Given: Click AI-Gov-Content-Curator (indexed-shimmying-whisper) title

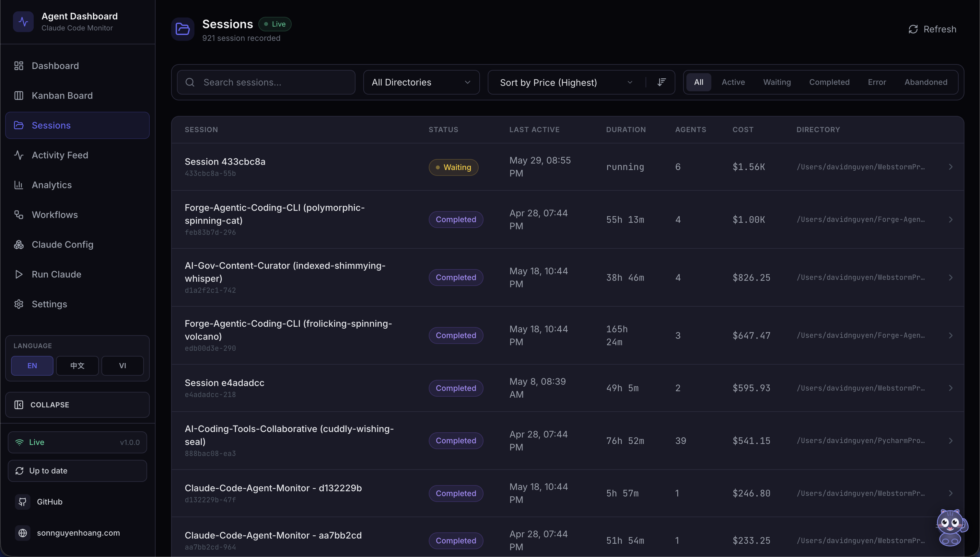Looking at the screenshot, I should 285,272.
